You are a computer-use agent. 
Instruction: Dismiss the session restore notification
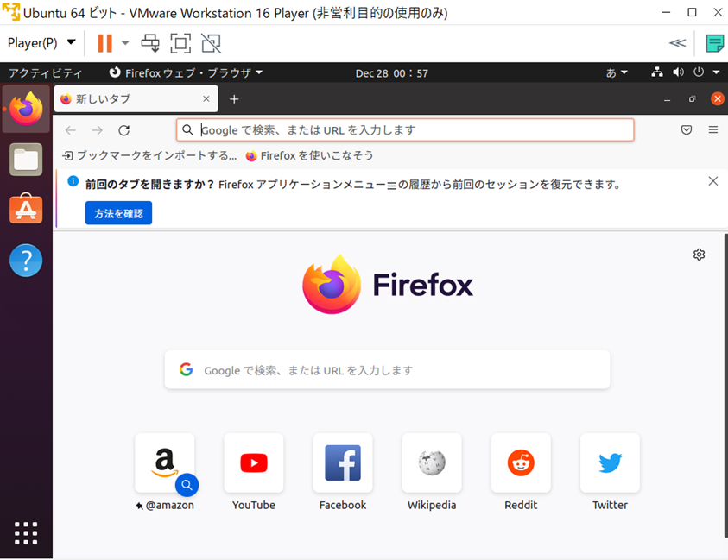[x=713, y=181]
